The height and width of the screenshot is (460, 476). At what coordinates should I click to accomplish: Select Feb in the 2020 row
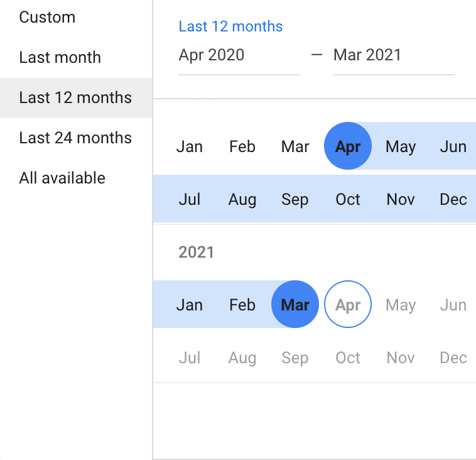point(242,146)
